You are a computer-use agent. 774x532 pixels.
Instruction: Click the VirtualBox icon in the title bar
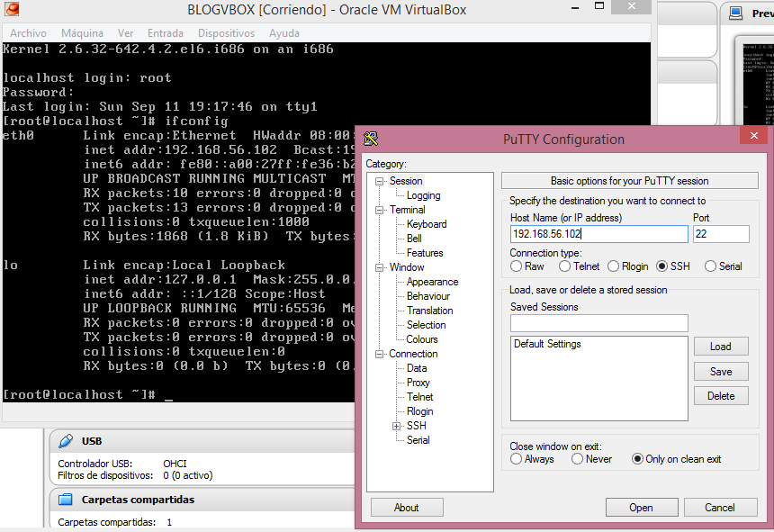(x=11, y=9)
